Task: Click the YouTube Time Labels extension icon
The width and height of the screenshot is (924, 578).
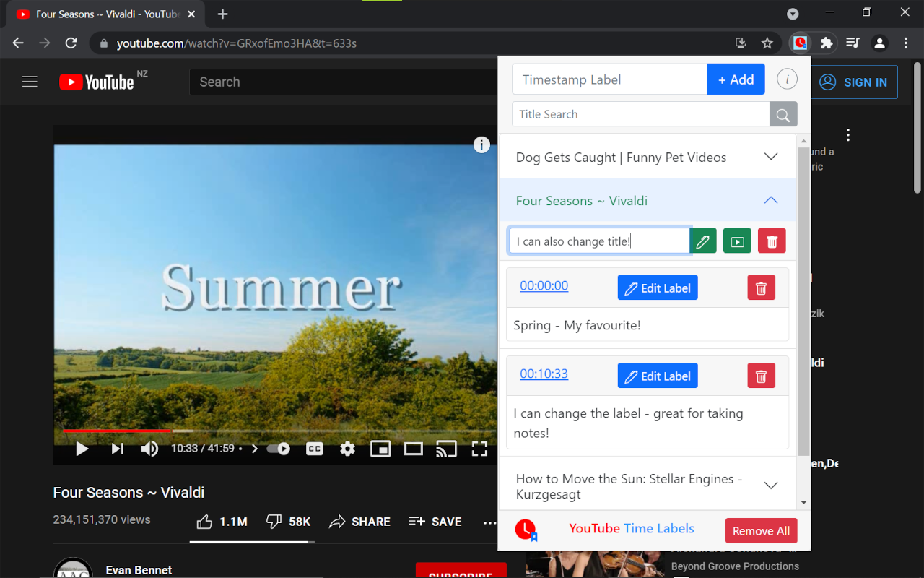Action: click(x=800, y=43)
